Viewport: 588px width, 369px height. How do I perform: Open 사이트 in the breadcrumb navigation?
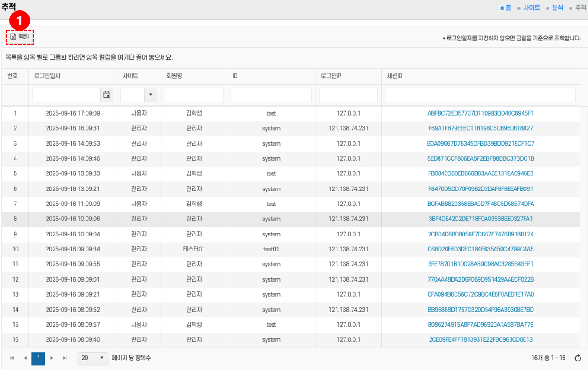coord(532,8)
